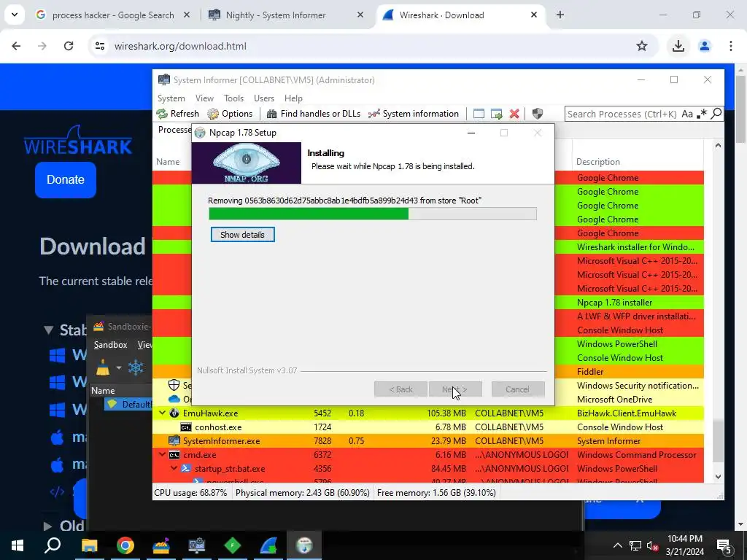Bookmark this page with the star icon
The width and height of the screenshot is (747, 560).
(642, 46)
